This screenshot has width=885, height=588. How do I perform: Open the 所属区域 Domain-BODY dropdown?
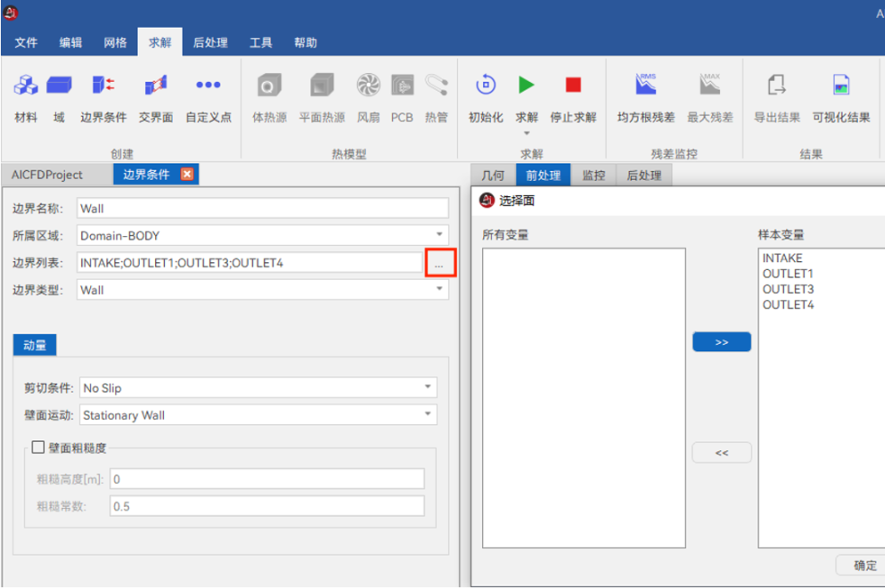(439, 234)
